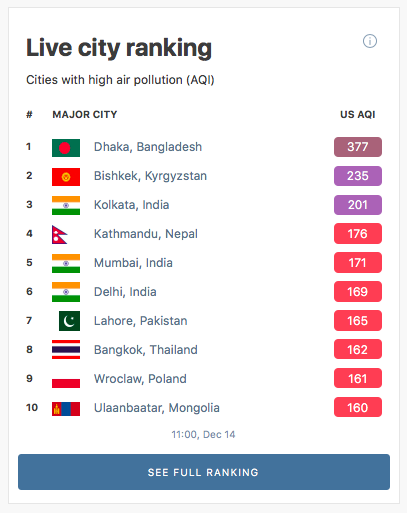Image resolution: width=407 pixels, height=513 pixels.
Task: Open Wroclaw, Poland city link
Action: point(140,379)
